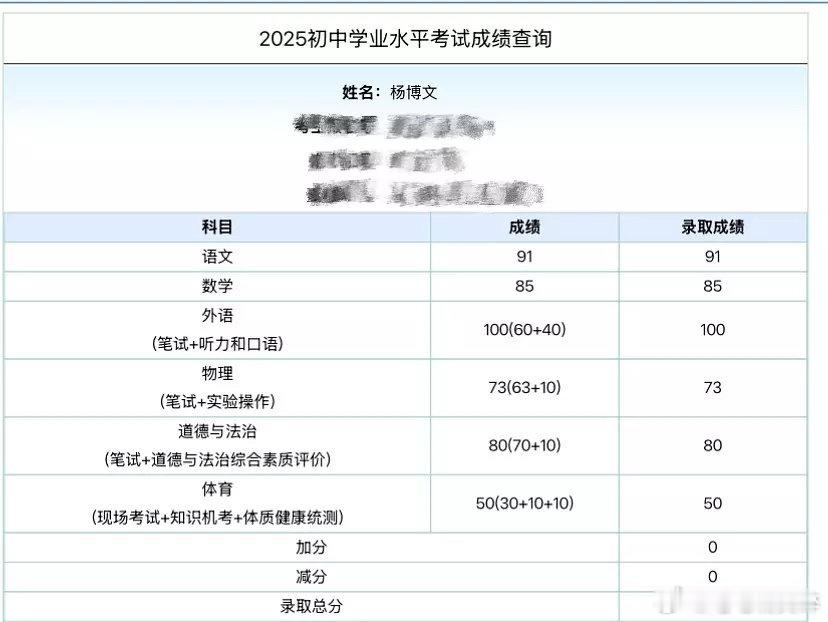Select the name 杨博文

413,92
